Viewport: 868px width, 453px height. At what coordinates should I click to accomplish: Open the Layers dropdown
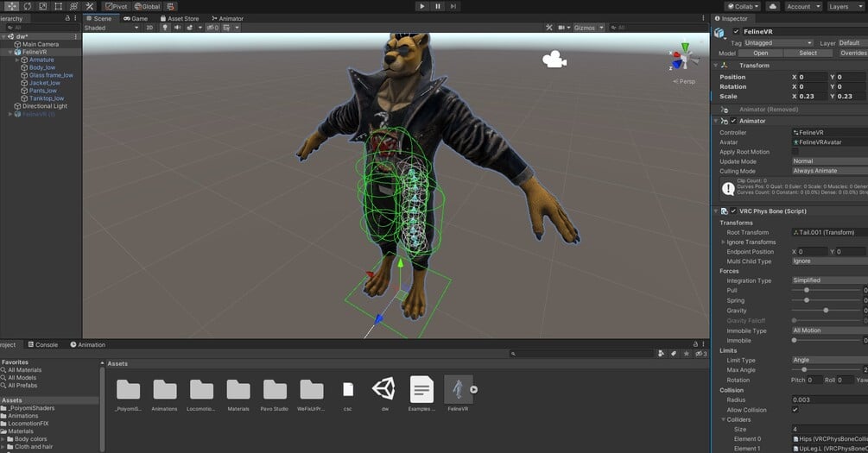846,7
